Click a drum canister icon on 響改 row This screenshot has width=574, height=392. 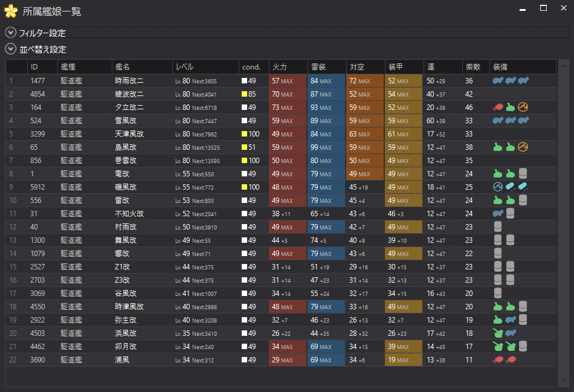pos(498,253)
